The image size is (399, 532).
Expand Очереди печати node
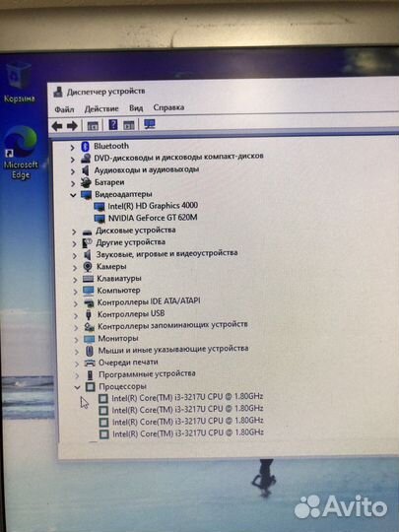[77, 364]
